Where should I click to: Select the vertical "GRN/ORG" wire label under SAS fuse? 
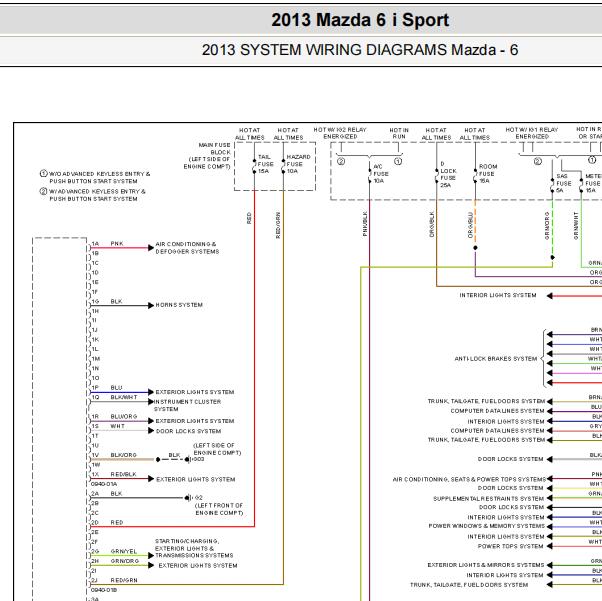(x=547, y=225)
